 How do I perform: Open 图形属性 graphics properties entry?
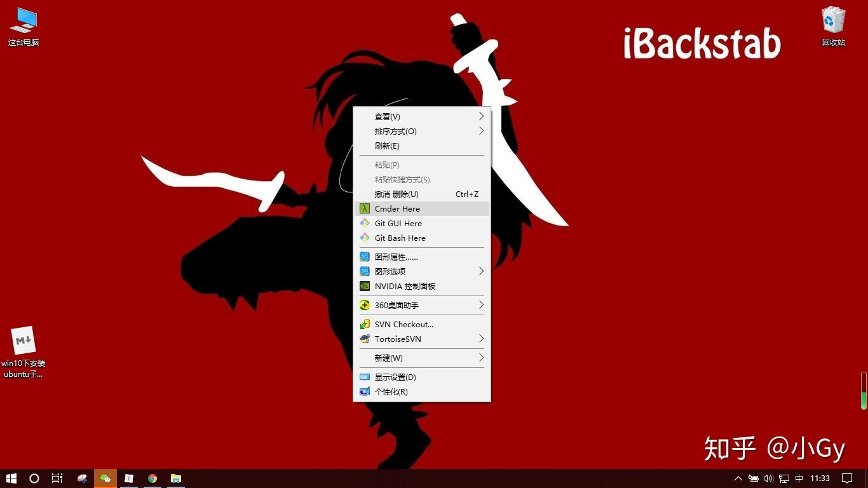tap(422, 257)
